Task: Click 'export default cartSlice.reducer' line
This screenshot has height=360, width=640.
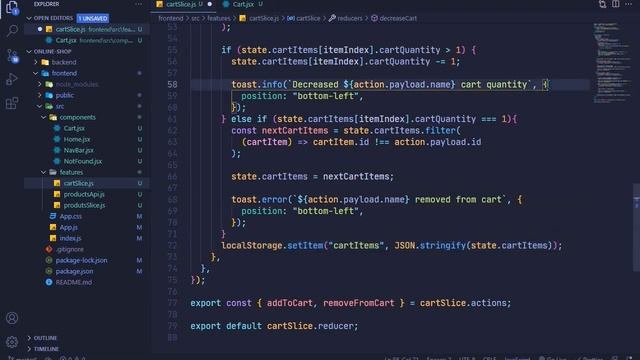Action: pos(274,326)
